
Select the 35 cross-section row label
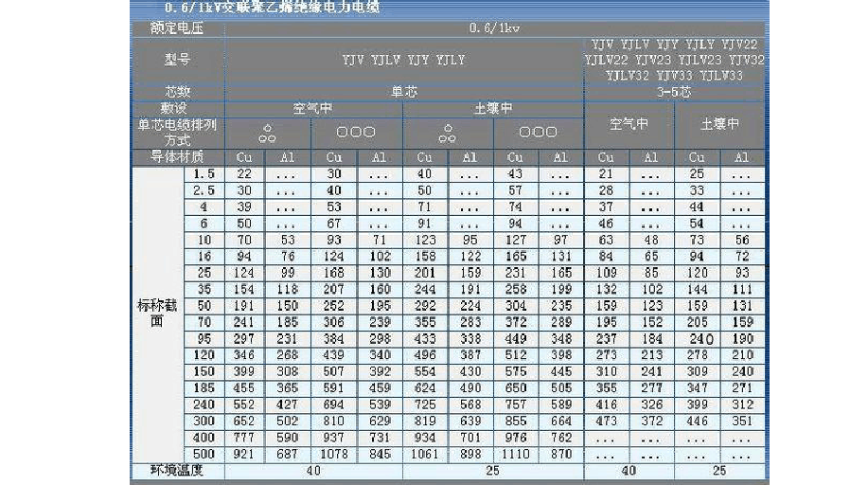pyautogui.click(x=204, y=289)
